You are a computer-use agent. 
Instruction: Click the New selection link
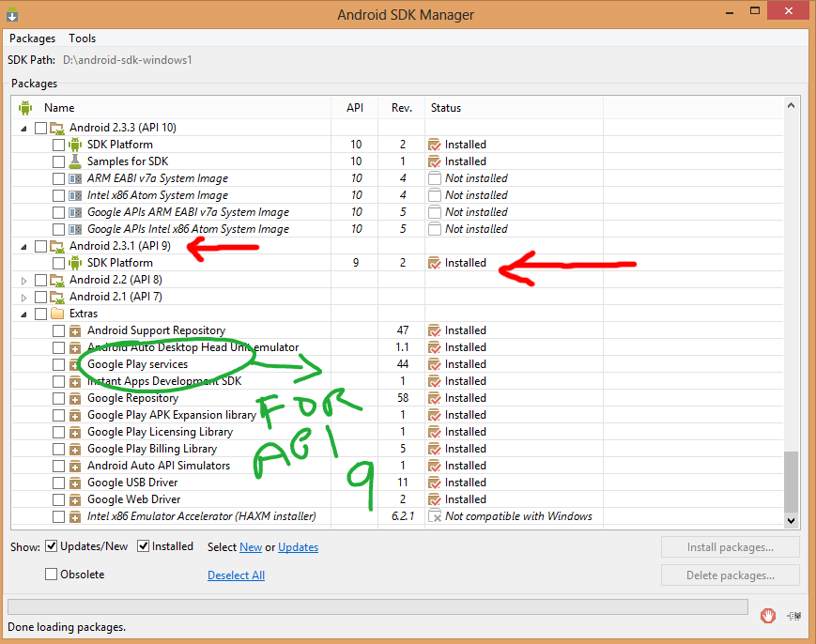(251, 547)
